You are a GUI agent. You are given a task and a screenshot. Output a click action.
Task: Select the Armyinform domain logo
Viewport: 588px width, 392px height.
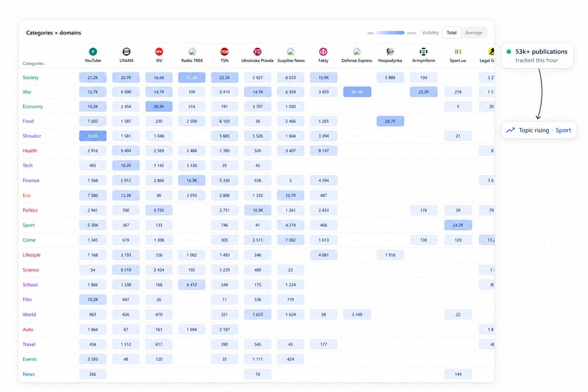pos(423,52)
